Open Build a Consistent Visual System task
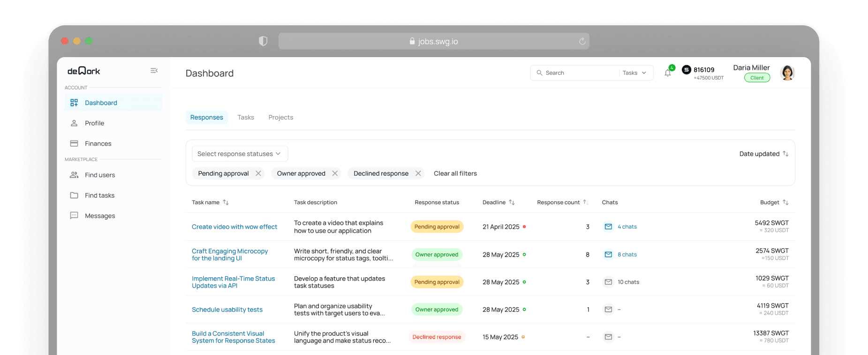This screenshot has width=868, height=355. pyautogui.click(x=233, y=337)
